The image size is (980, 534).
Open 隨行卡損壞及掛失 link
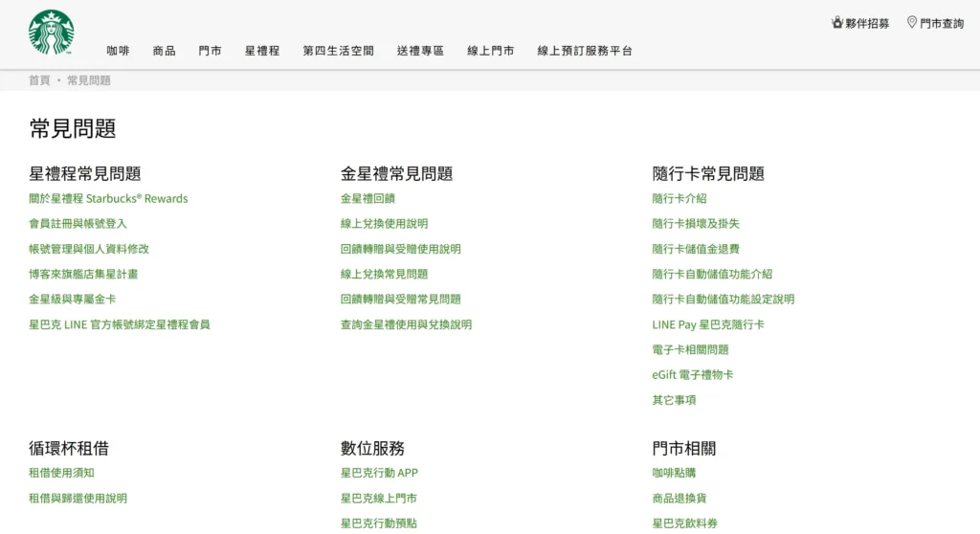point(696,224)
